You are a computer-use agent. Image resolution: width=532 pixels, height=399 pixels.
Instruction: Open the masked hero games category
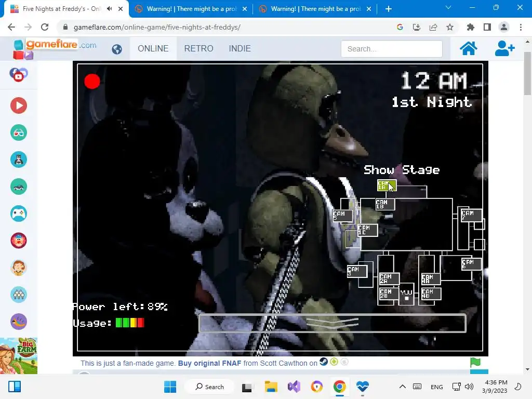pos(19,159)
